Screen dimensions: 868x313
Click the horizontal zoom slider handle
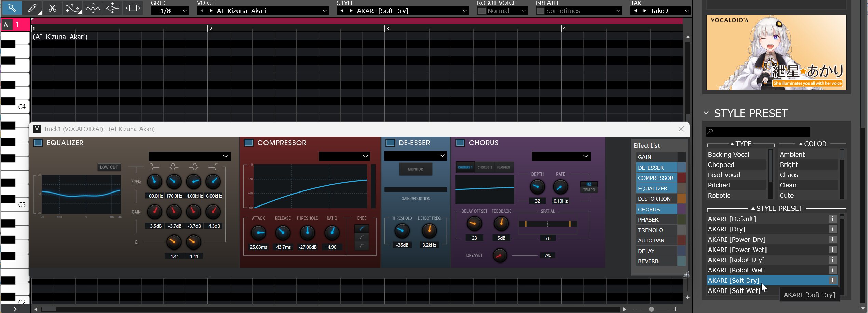pos(651,309)
